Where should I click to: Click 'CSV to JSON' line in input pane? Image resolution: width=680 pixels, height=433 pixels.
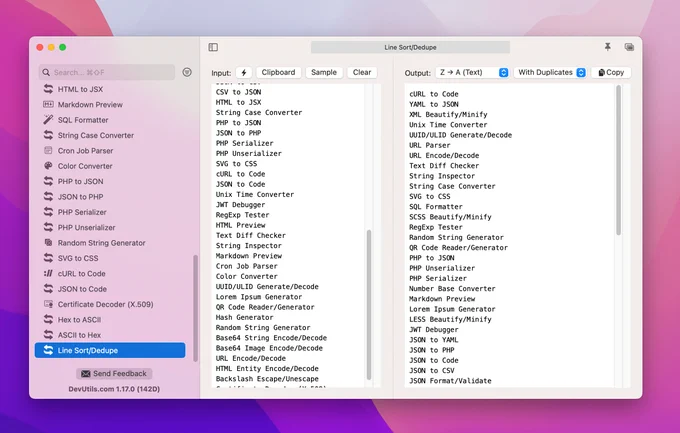(239, 92)
